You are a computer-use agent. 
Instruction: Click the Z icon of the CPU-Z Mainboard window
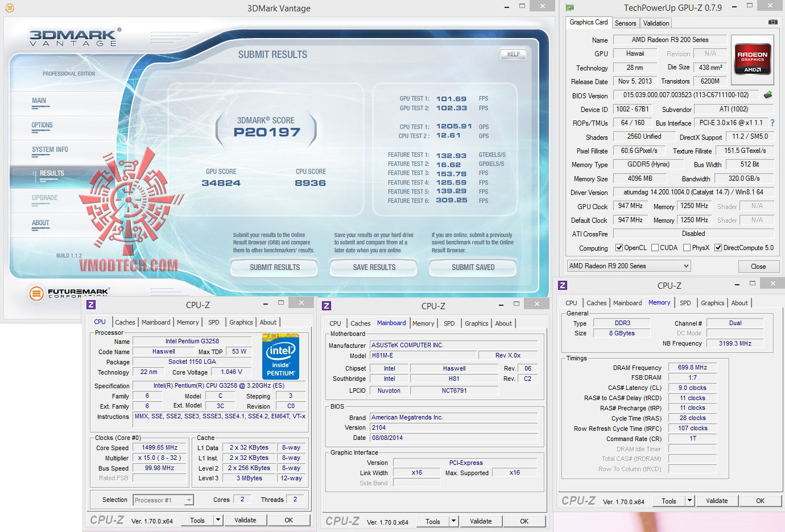pos(327,306)
